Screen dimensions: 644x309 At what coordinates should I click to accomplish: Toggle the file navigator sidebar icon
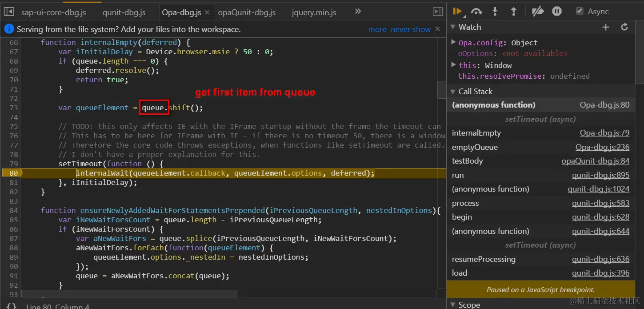[x=9, y=12]
